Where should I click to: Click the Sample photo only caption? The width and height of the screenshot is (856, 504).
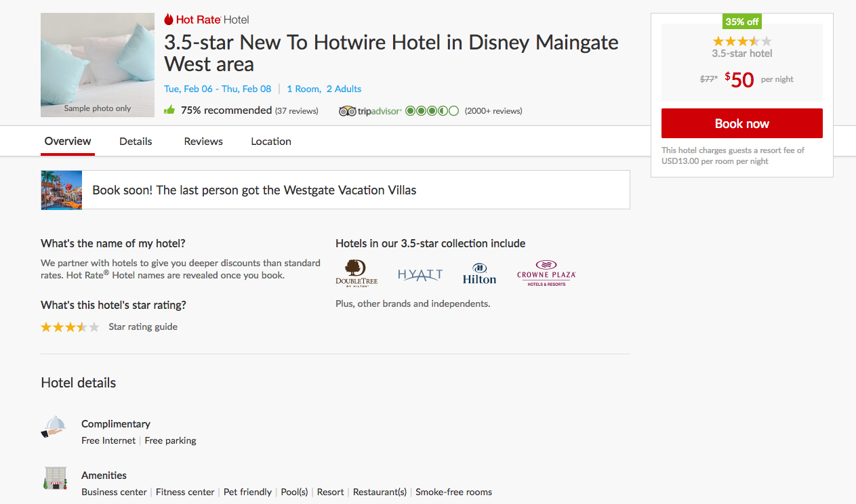(98, 108)
